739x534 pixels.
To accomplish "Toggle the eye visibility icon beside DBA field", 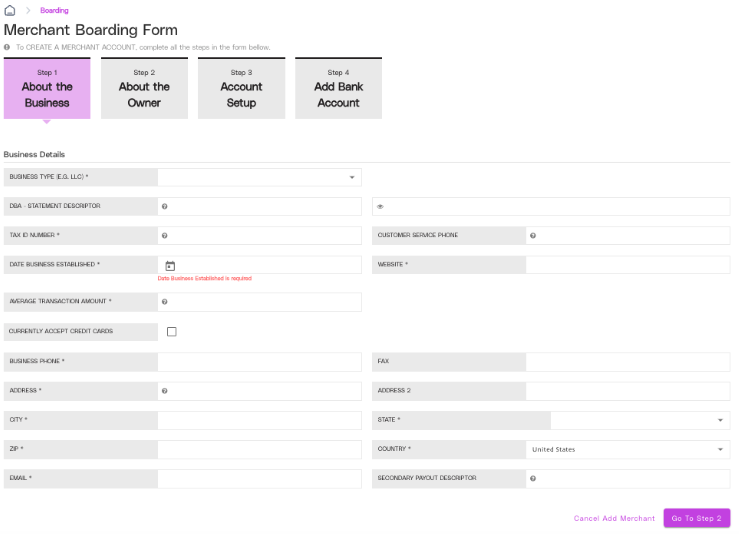I will pyautogui.click(x=380, y=206).
